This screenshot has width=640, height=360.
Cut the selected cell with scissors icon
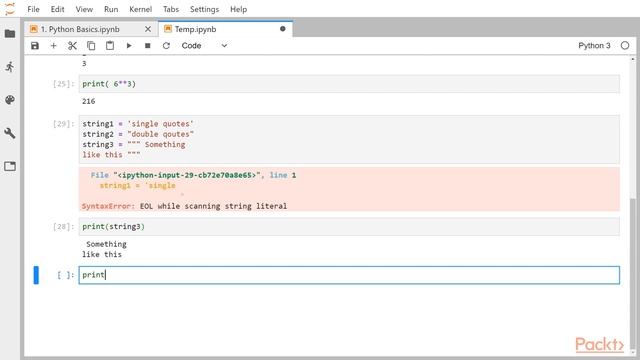pos(72,46)
